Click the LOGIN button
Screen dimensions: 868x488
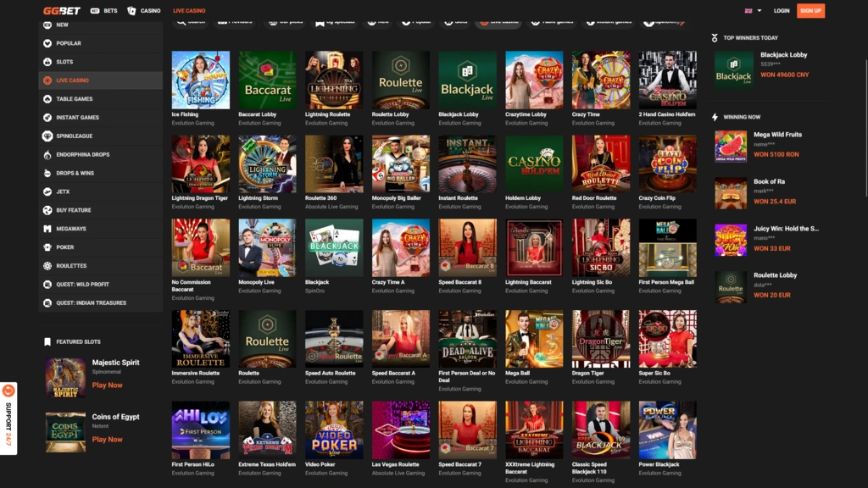point(781,10)
